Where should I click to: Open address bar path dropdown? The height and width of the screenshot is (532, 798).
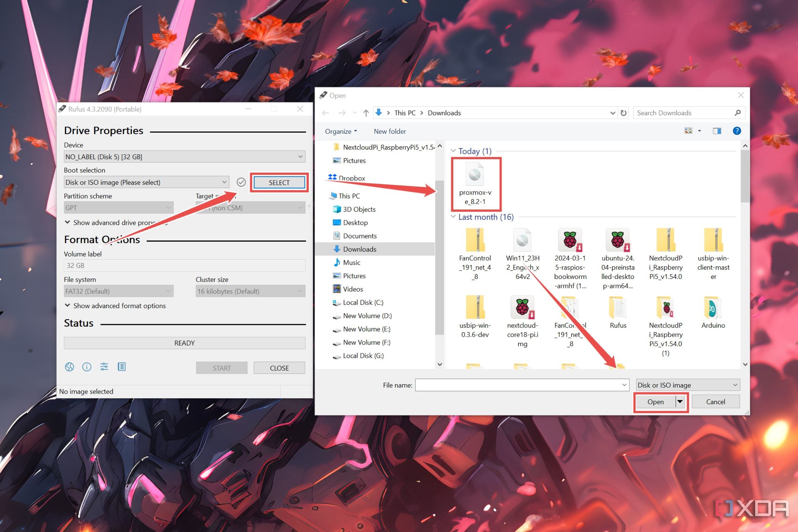(613, 113)
